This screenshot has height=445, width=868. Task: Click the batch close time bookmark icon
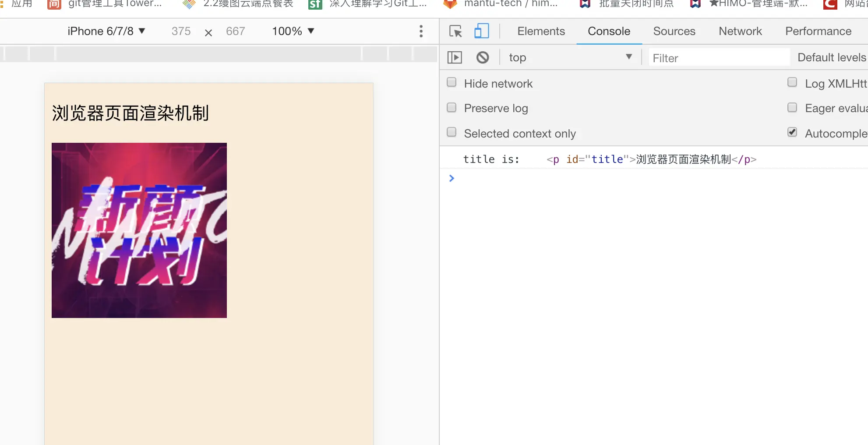[x=585, y=4]
